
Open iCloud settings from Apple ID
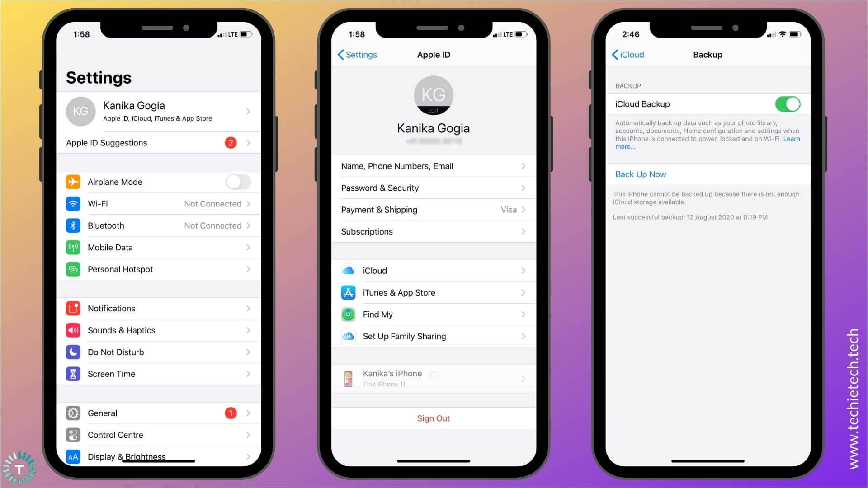(434, 271)
